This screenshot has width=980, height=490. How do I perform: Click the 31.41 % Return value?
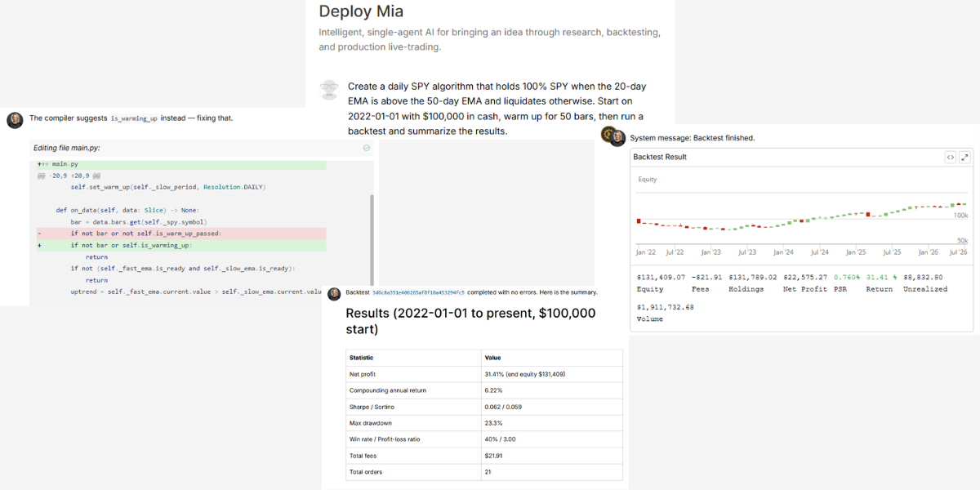pyautogui.click(x=881, y=278)
